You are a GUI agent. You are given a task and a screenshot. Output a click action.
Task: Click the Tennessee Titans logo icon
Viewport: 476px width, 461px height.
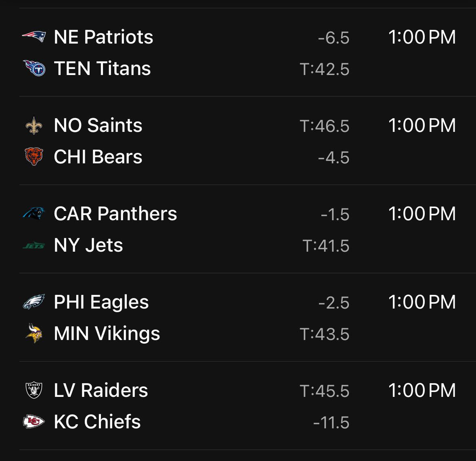(x=34, y=69)
